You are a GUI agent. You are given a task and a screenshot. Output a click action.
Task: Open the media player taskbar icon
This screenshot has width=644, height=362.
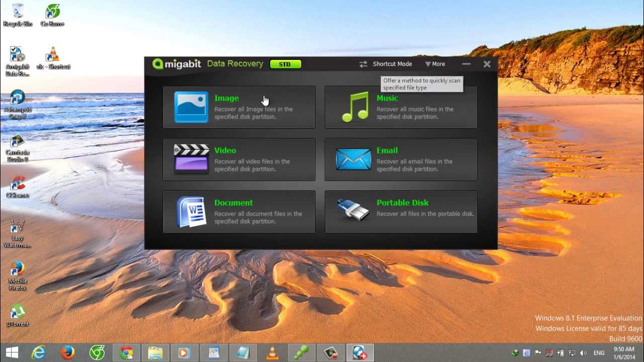pyautogui.click(x=185, y=352)
